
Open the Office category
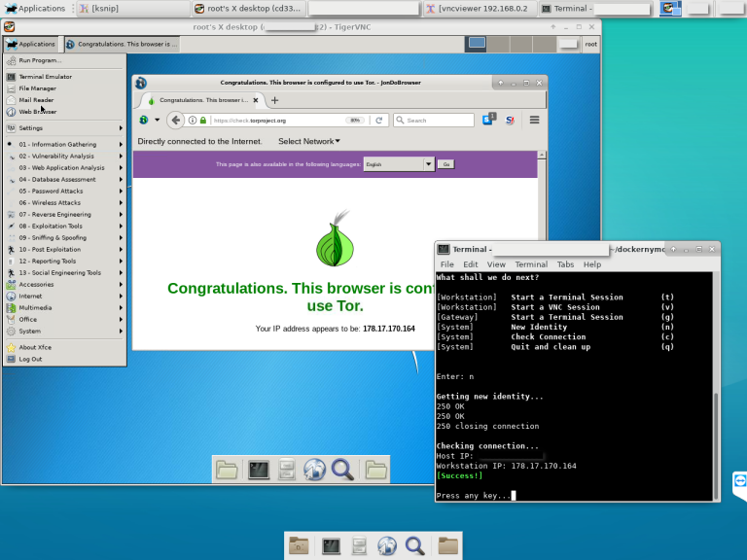coord(65,320)
